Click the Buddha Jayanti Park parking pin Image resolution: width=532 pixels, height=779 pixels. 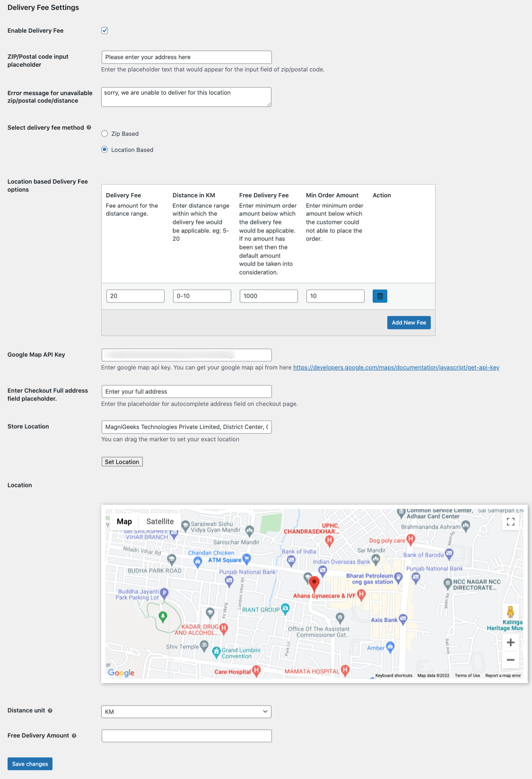(164, 593)
